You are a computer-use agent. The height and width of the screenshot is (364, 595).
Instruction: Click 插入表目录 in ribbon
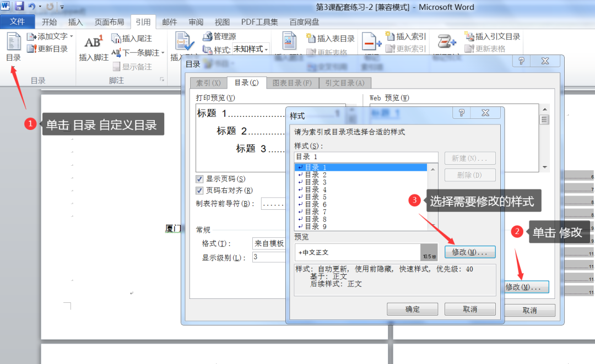331,39
